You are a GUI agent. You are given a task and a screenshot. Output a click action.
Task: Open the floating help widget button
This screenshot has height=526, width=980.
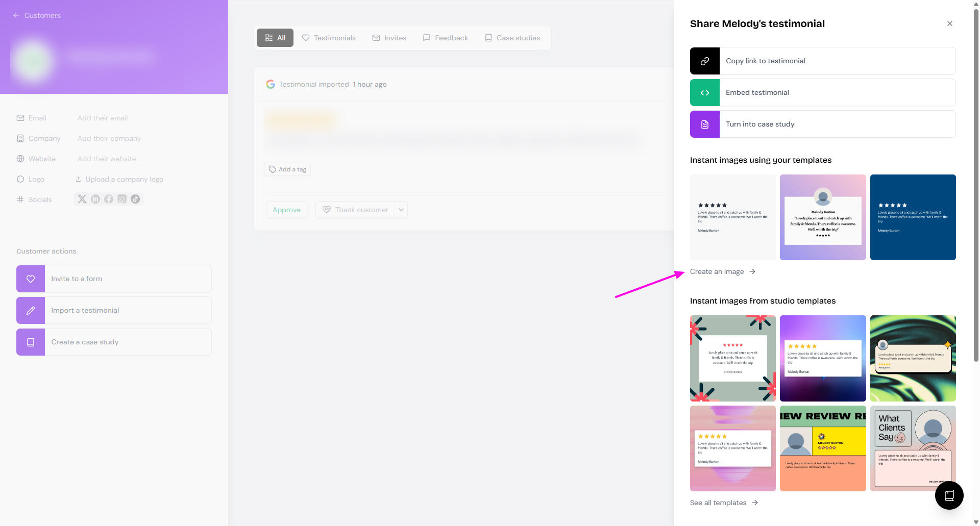pos(949,495)
